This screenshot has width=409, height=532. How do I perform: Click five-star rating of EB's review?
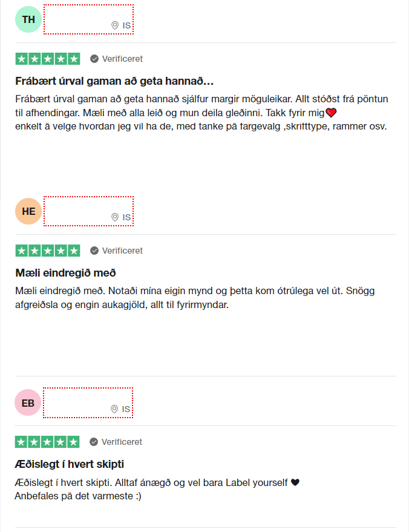click(47, 442)
